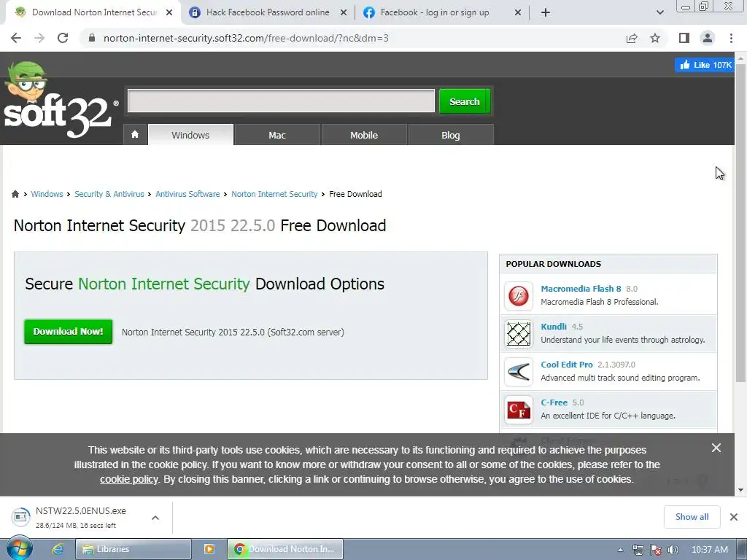Image resolution: width=747 pixels, height=560 pixels.
Task: Click the share page icon in address bar
Action: [632, 38]
